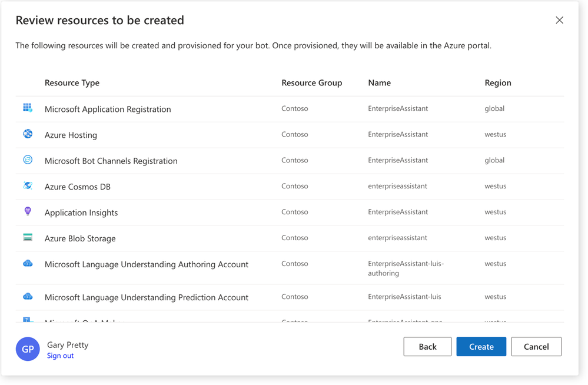Click westus region in Application Insights row

pyautogui.click(x=495, y=212)
